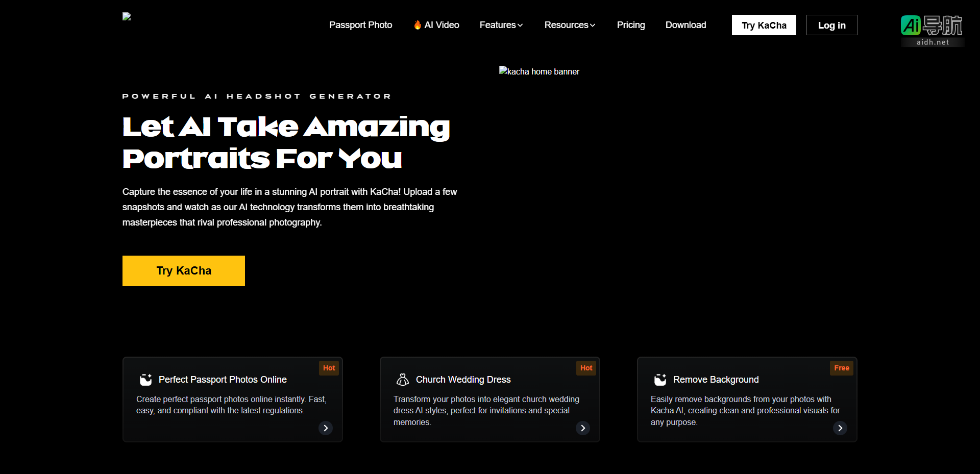980x474 pixels.
Task: Click the camera icon on Remove Background card
Action: pyautogui.click(x=660, y=380)
